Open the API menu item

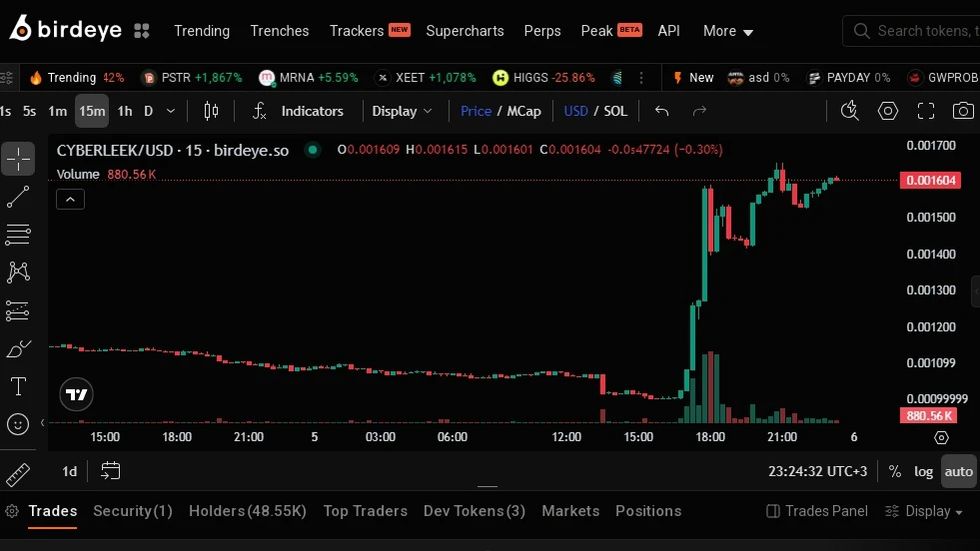668,31
